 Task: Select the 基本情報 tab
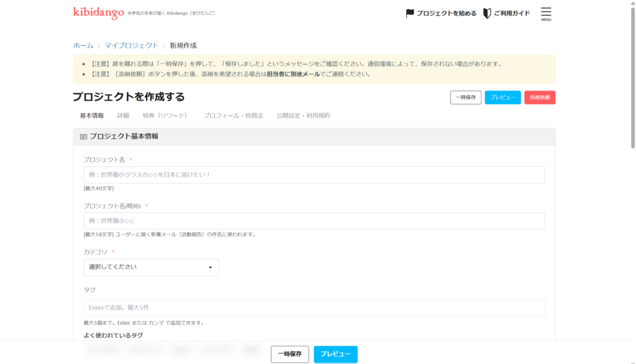coord(92,116)
